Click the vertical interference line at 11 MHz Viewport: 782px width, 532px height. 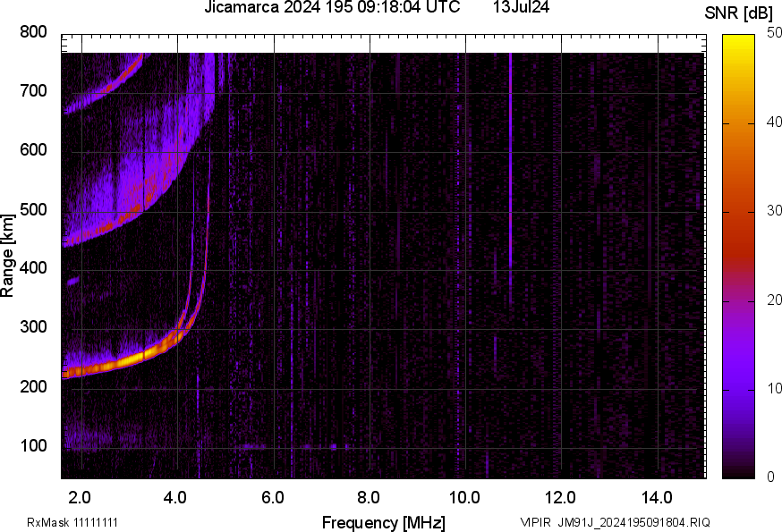tap(510, 179)
